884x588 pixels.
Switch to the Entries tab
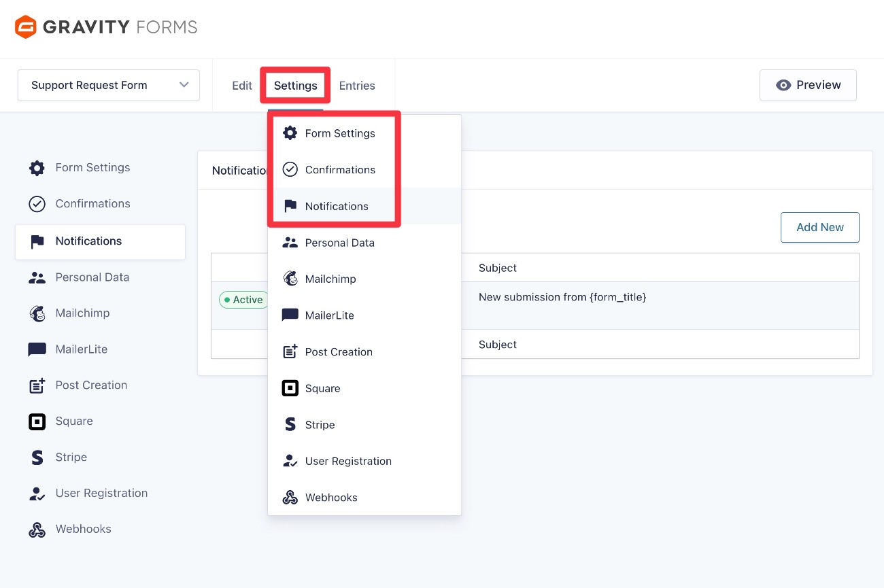coord(357,86)
